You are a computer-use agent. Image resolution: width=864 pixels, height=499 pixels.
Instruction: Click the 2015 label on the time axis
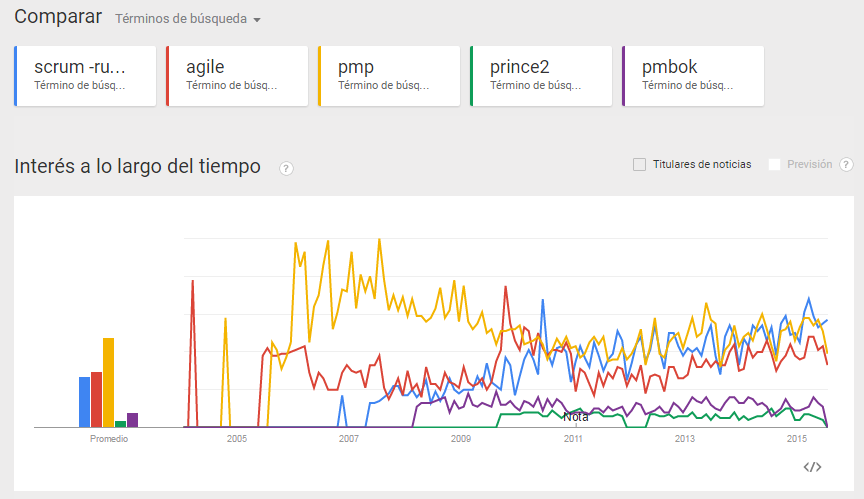[x=796, y=439]
